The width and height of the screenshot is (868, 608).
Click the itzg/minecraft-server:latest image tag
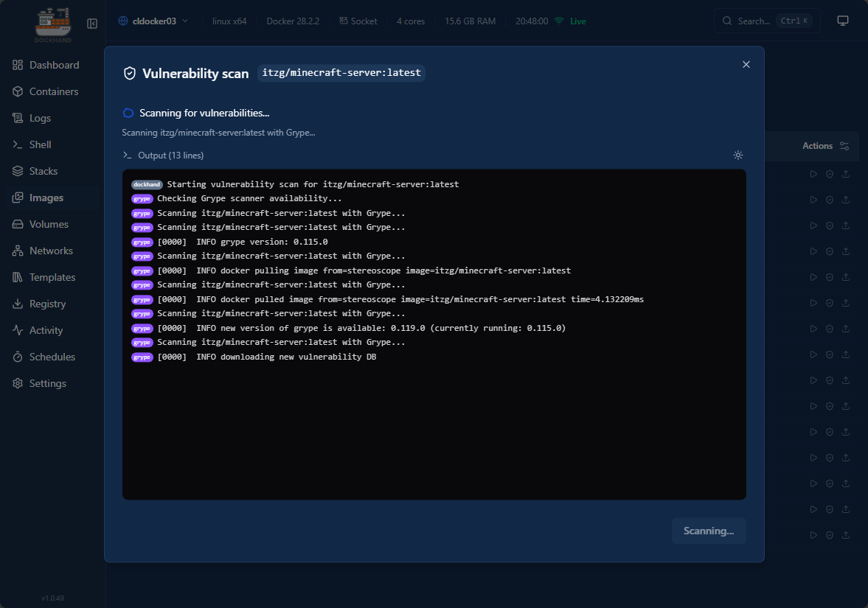coord(341,73)
